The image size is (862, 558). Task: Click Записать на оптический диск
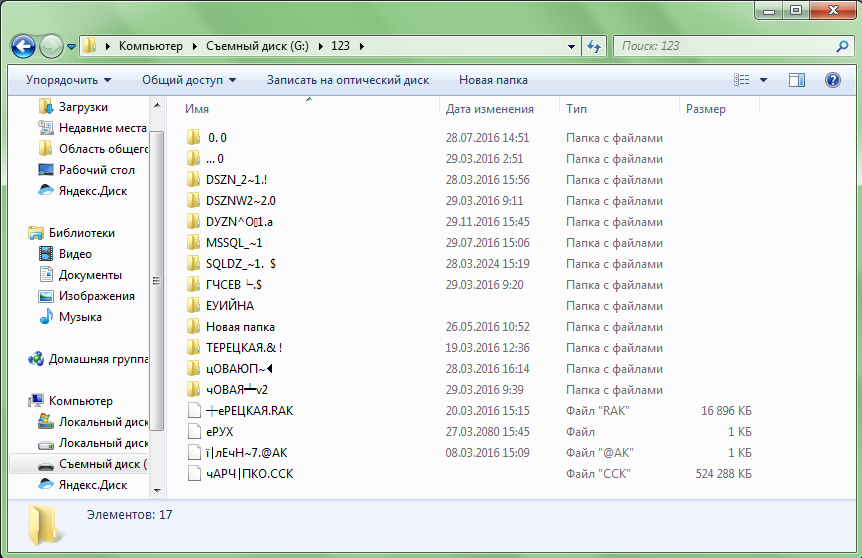click(x=347, y=80)
